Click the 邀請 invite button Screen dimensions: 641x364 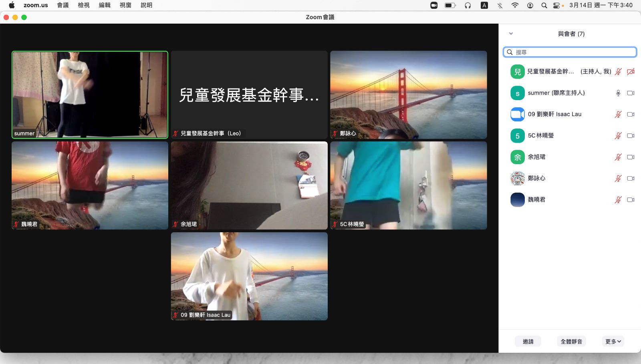tap(528, 341)
